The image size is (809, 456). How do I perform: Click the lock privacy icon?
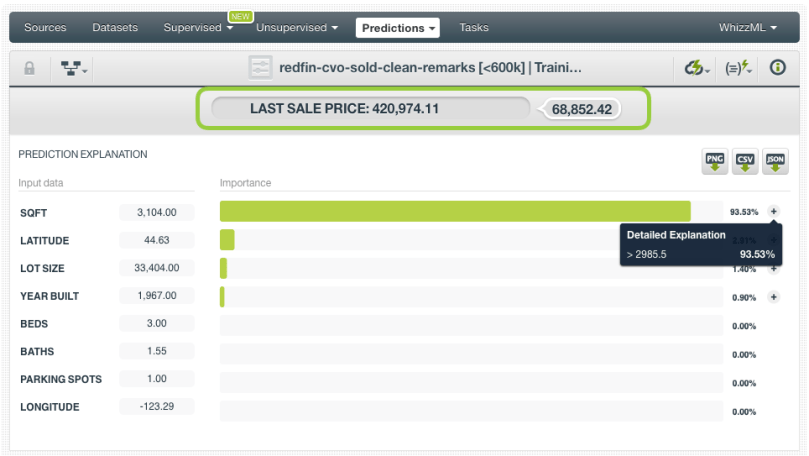coord(30,68)
